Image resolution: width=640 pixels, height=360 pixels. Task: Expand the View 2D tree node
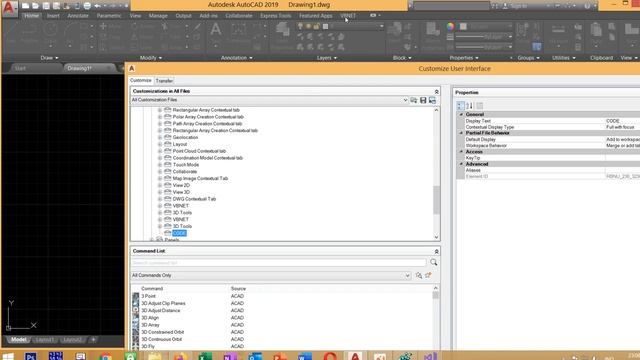160,185
